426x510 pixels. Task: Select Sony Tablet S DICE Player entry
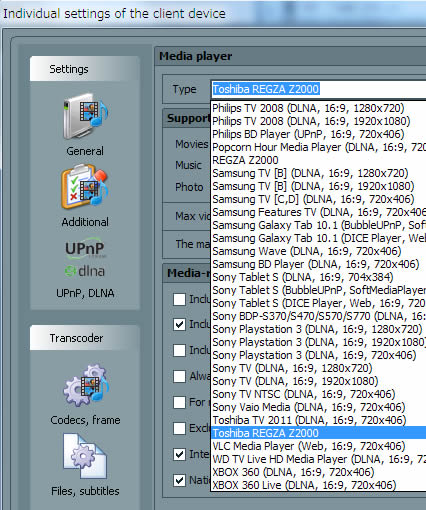point(319,303)
